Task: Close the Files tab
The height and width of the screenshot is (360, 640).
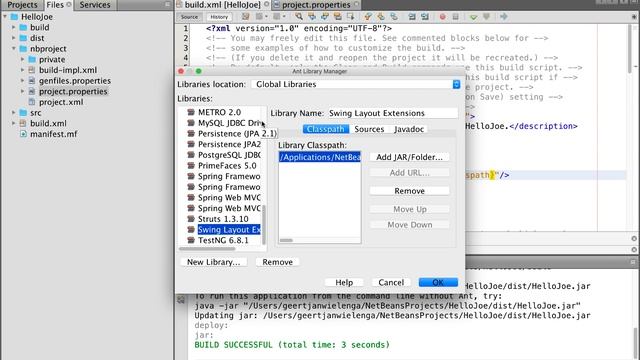Action: click(69, 4)
